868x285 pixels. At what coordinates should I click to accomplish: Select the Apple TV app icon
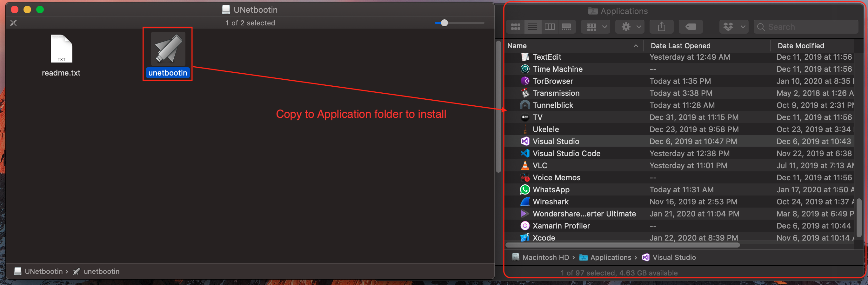tap(525, 117)
